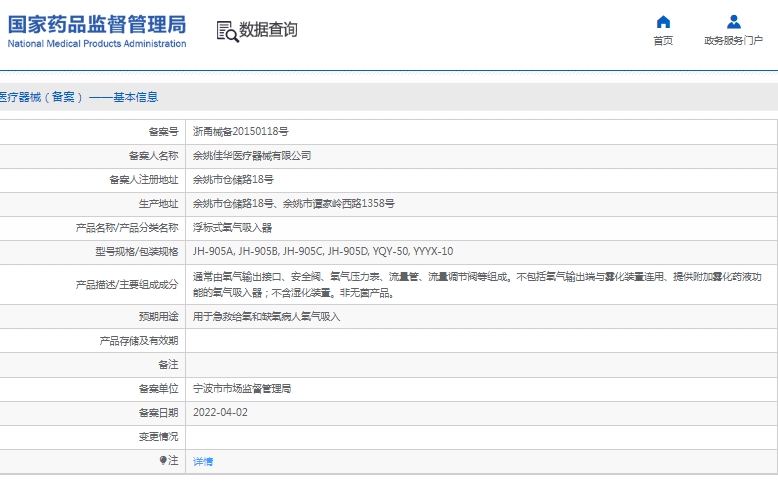The width and height of the screenshot is (778, 481).
Task: Select the company name 余姚佳华医疗器械有限公司
Action: [252, 156]
